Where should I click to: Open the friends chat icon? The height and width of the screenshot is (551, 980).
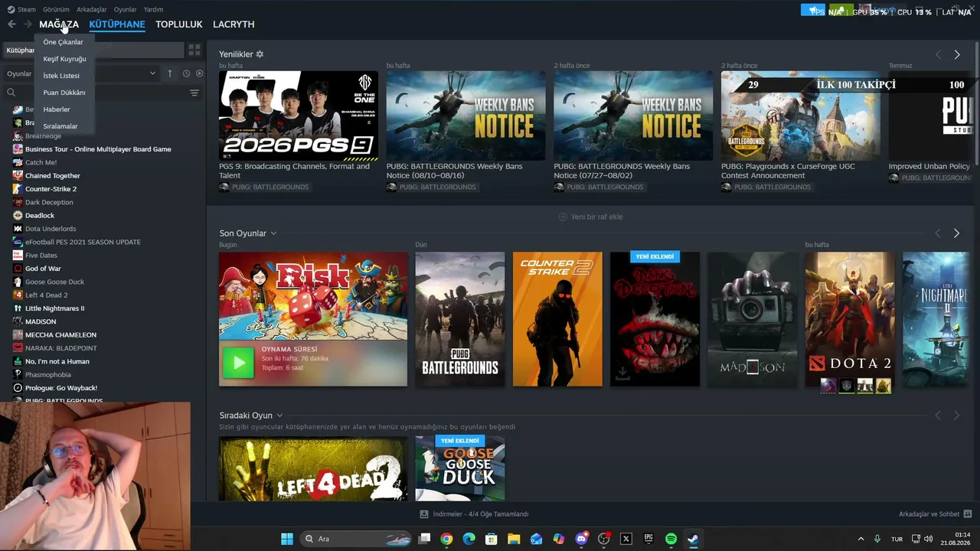tap(968, 514)
